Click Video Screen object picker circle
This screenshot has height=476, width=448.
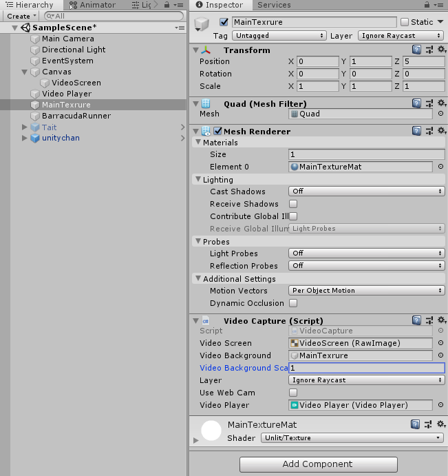tap(440, 343)
